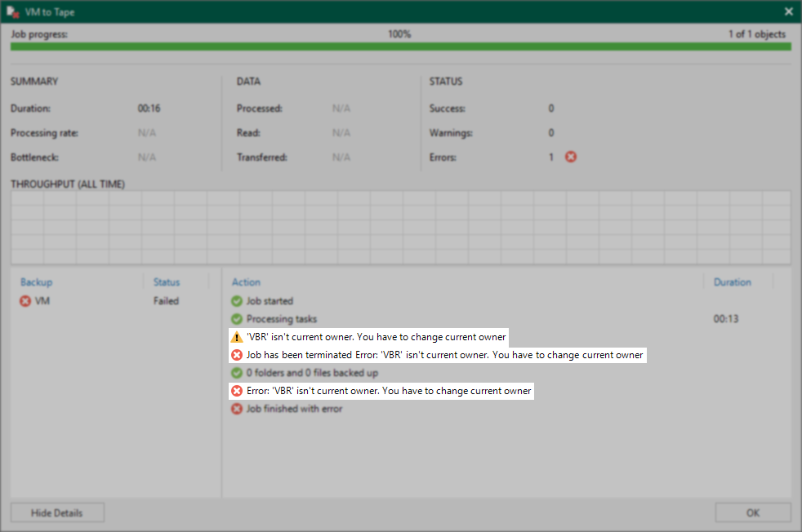Sort by the Backup column header
This screenshot has height=532, width=802.
(36, 282)
